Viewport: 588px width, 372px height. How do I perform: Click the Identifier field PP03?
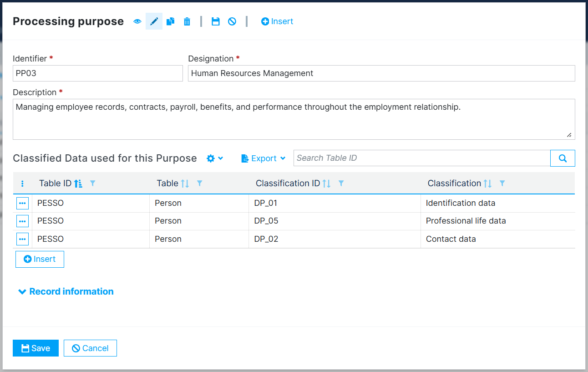click(98, 73)
